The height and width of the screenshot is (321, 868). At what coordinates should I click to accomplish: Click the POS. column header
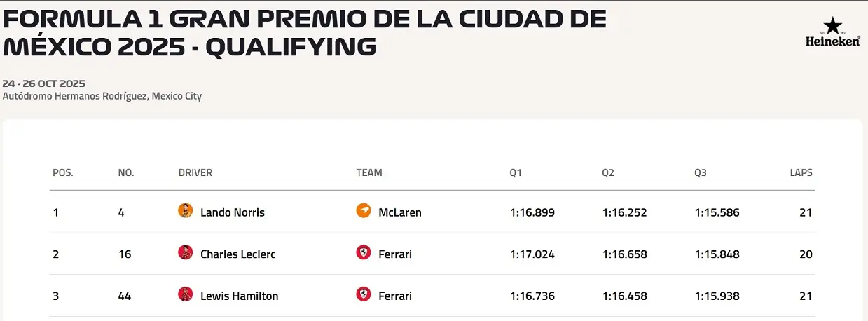click(x=63, y=172)
